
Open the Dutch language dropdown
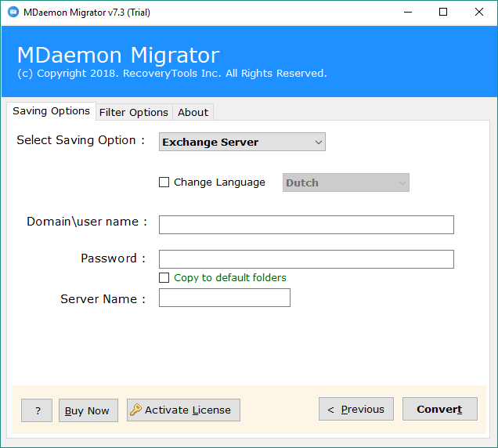pos(346,182)
